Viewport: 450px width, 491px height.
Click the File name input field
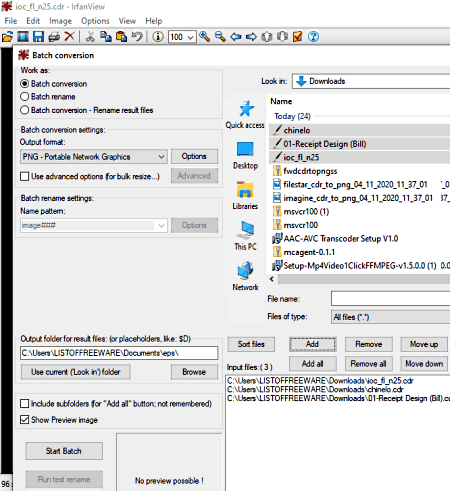click(x=390, y=298)
